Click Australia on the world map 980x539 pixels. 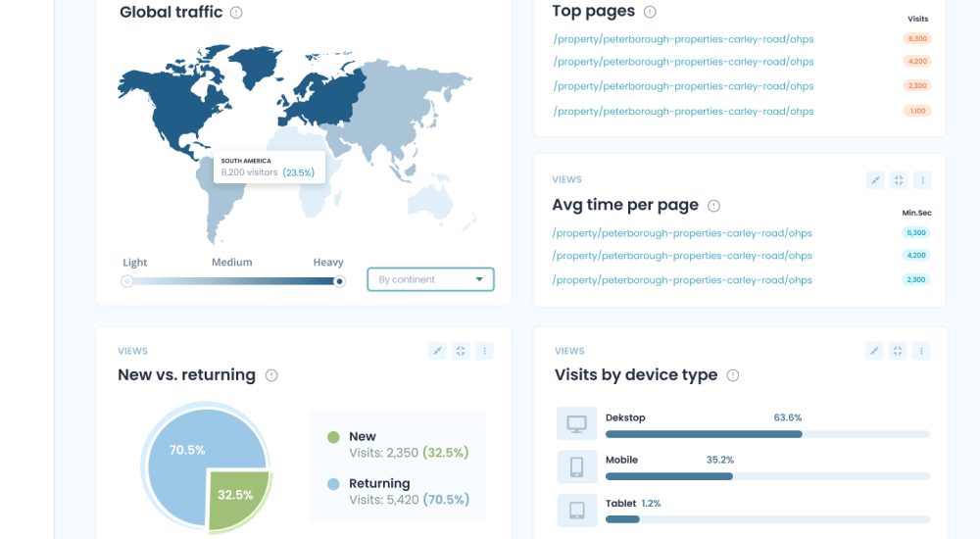[x=430, y=201]
